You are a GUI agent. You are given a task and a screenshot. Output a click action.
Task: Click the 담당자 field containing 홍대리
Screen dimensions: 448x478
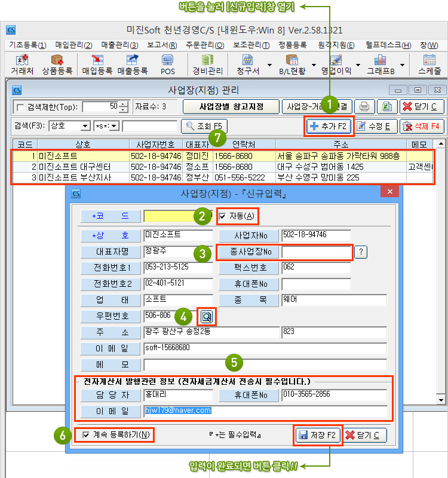click(178, 395)
